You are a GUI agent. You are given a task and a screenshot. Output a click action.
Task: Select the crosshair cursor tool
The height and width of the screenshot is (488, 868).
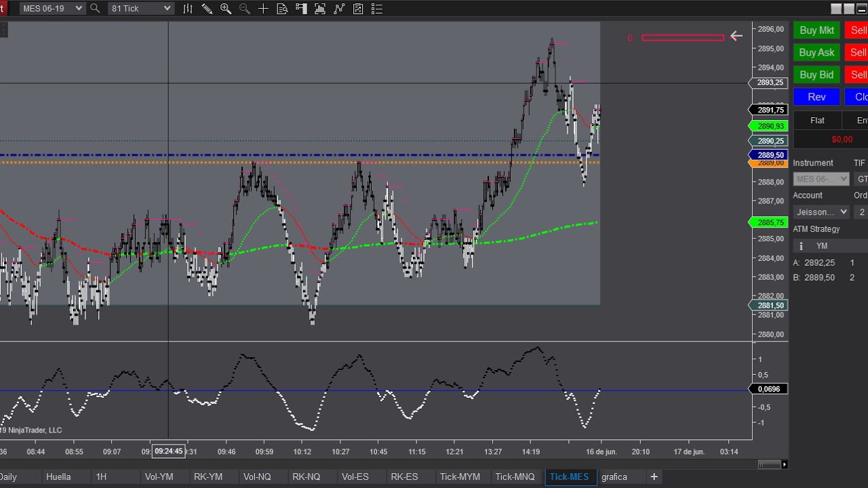tap(263, 9)
